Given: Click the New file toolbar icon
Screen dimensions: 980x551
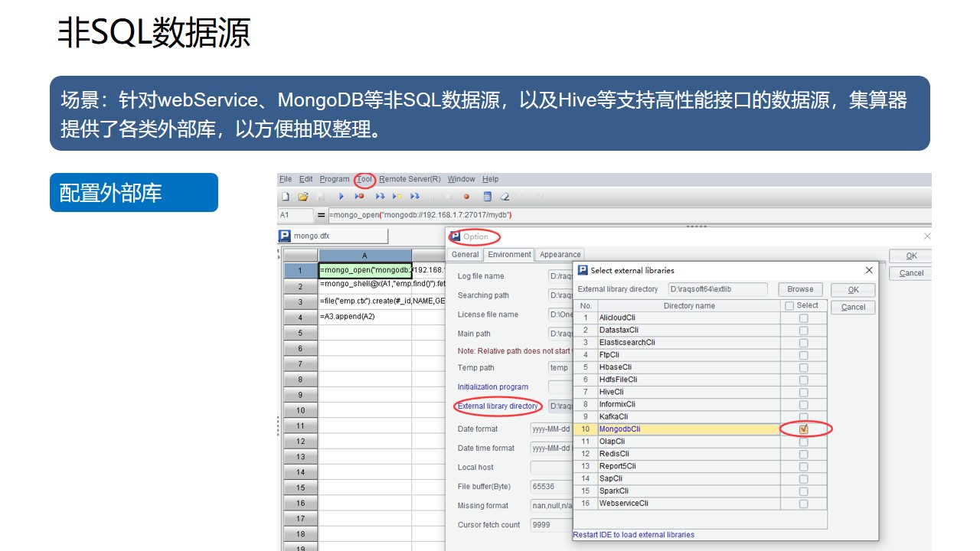Looking at the screenshot, I should (286, 197).
